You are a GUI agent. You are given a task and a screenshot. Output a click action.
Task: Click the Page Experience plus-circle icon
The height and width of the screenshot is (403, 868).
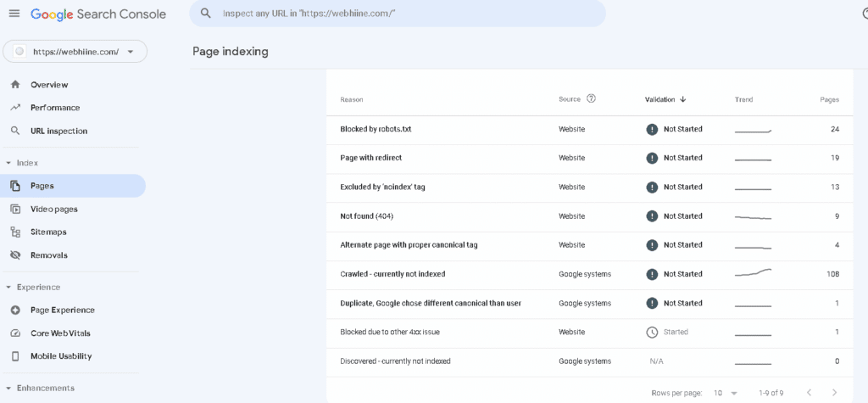click(15, 310)
